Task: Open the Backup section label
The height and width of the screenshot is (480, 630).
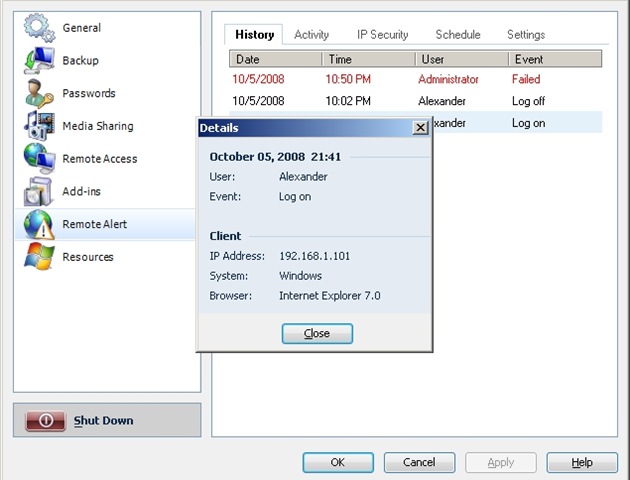Action: [x=80, y=60]
